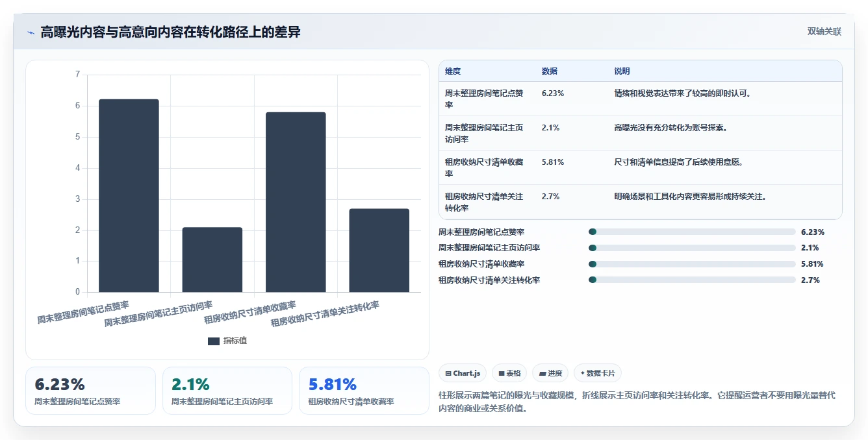Click table row label 租房收纳尺寸清单关注转化率
The image size is (868, 440).
[x=484, y=202]
